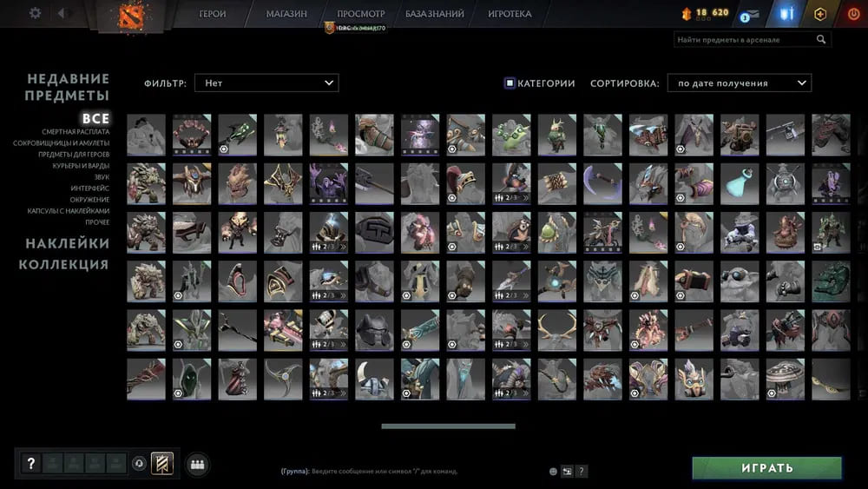Click the red power quit icon

click(852, 14)
